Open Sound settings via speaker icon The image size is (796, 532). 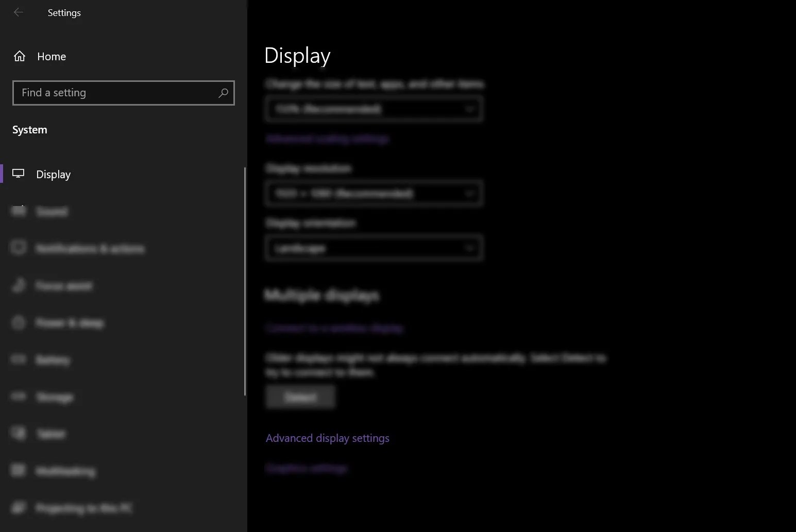click(x=19, y=211)
